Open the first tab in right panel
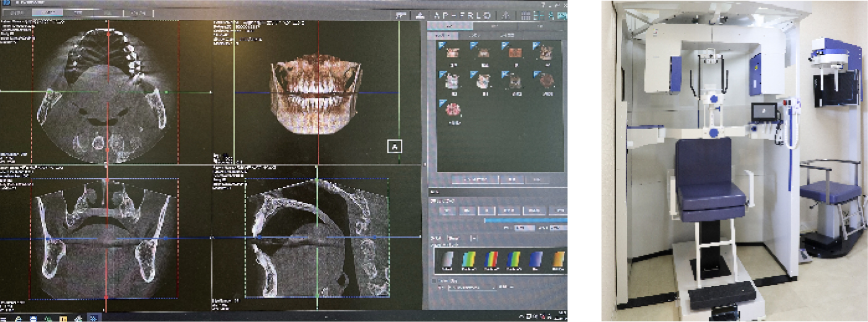The width and height of the screenshot is (868, 322). click(449, 27)
